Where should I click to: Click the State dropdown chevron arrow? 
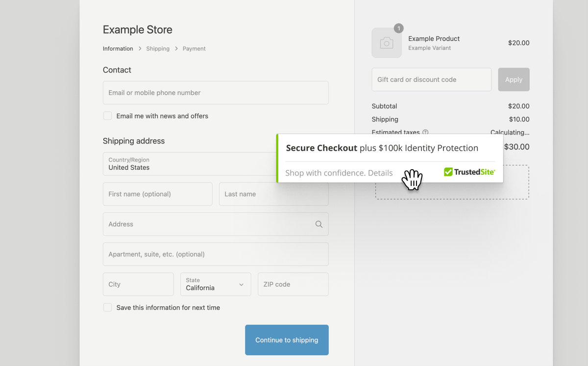click(x=241, y=285)
